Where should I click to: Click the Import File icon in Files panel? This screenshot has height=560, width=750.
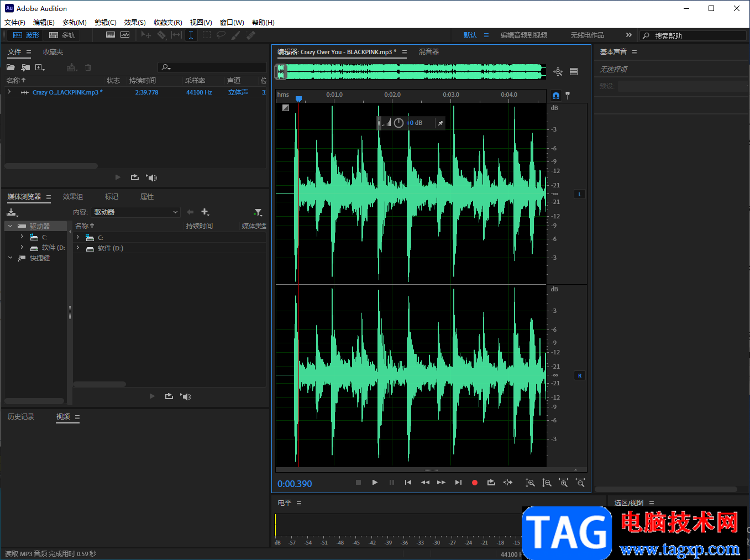[25, 67]
